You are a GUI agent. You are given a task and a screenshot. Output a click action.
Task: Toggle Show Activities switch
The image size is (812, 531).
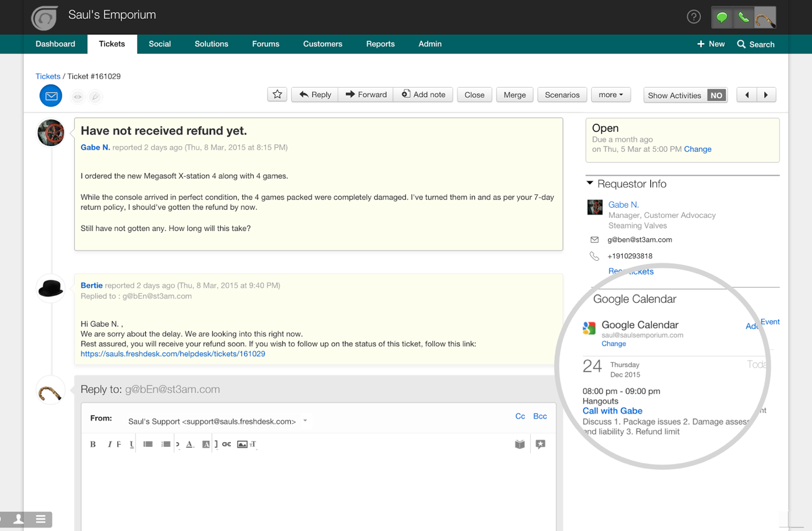716,95
